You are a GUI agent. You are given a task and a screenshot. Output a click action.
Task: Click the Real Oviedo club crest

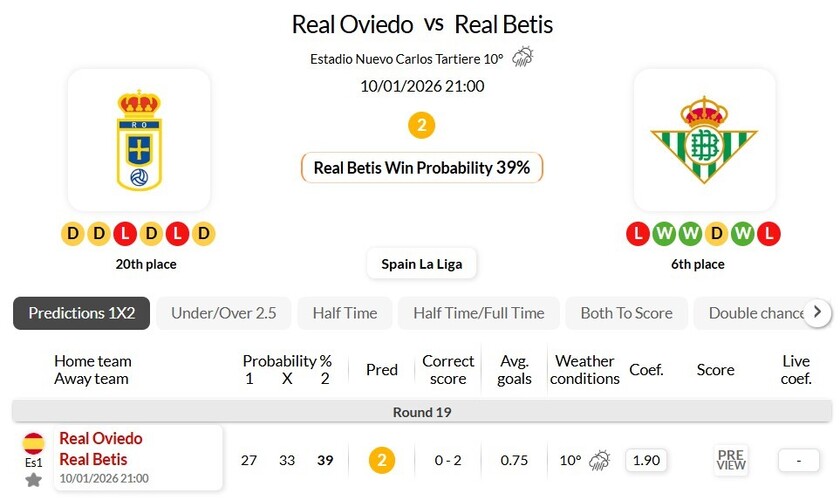tap(139, 140)
